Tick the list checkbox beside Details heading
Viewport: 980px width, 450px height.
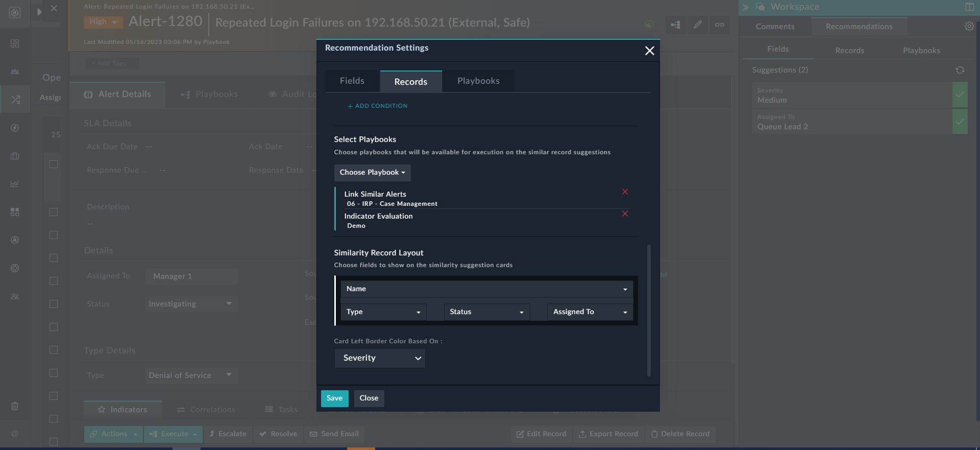(x=54, y=258)
